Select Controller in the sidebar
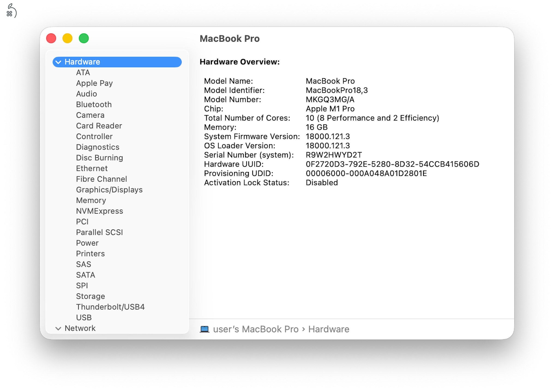554x392 pixels. pos(94,136)
